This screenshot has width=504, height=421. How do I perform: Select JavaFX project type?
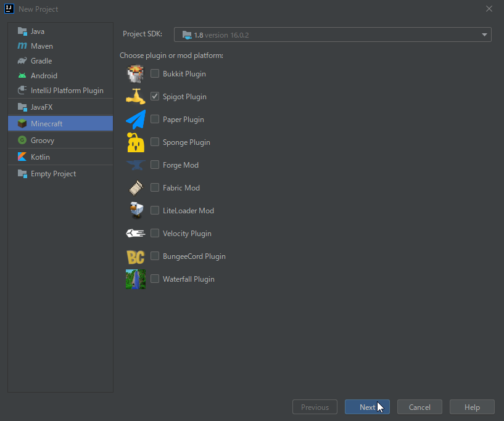60,107
